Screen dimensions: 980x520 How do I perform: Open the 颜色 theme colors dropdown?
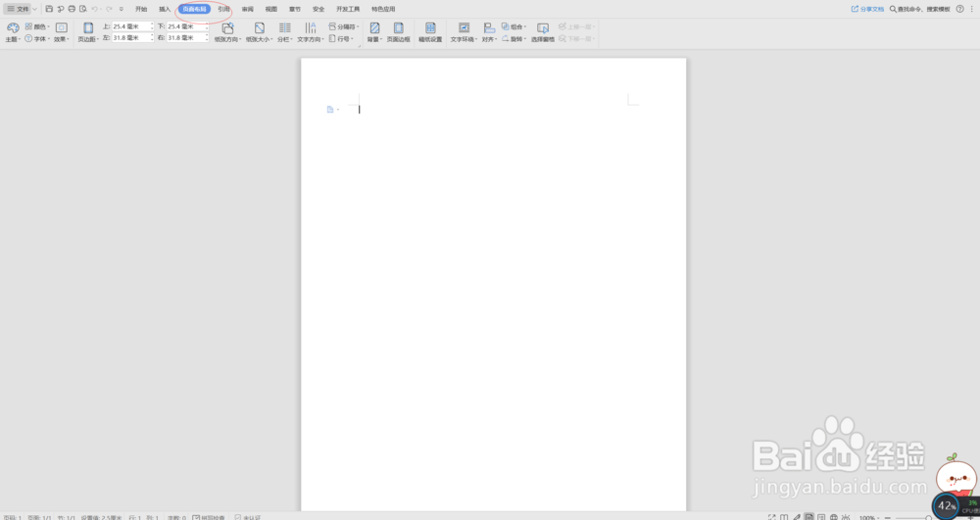[x=37, y=26]
